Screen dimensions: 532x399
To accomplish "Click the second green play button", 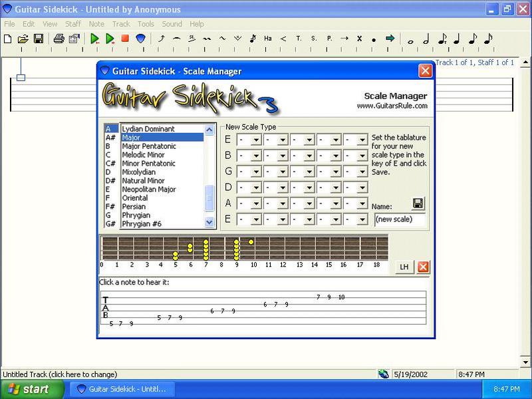I will [x=110, y=39].
